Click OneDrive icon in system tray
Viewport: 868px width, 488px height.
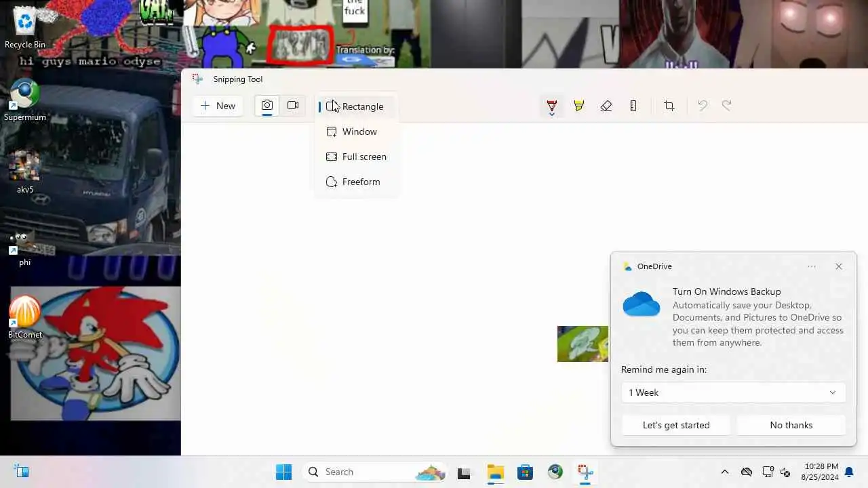pyautogui.click(x=747, y=472)
